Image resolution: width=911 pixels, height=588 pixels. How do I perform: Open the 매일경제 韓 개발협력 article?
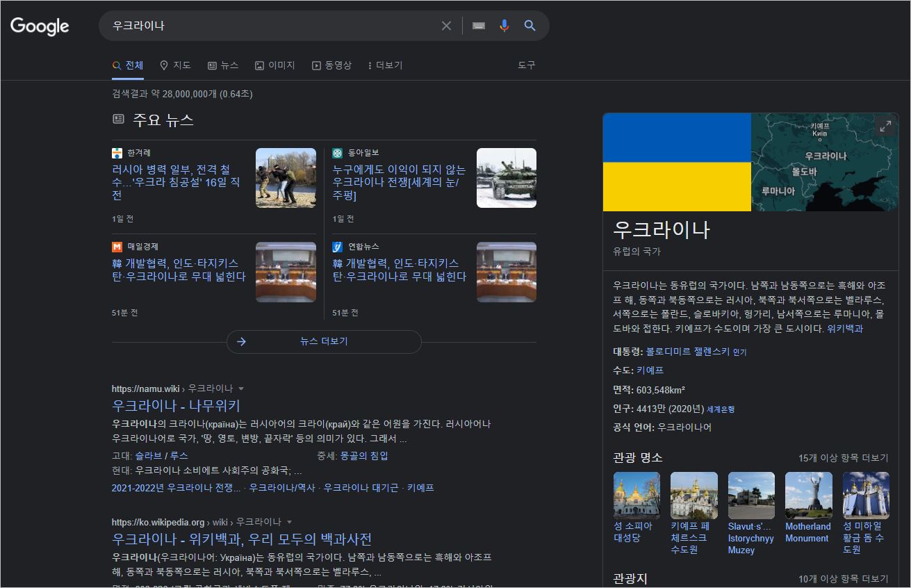coord(179,270)
